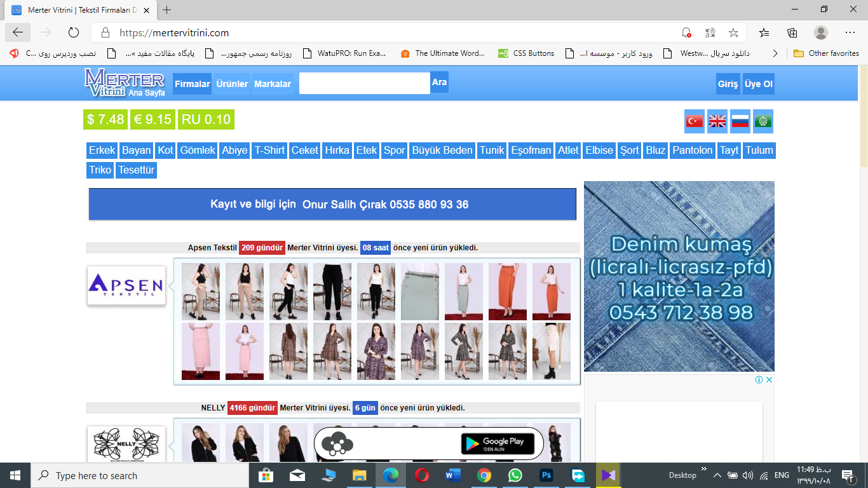Switch site language to Russian flag
Viewport: 868px width, 488px height.
click(x=740, y=121)
